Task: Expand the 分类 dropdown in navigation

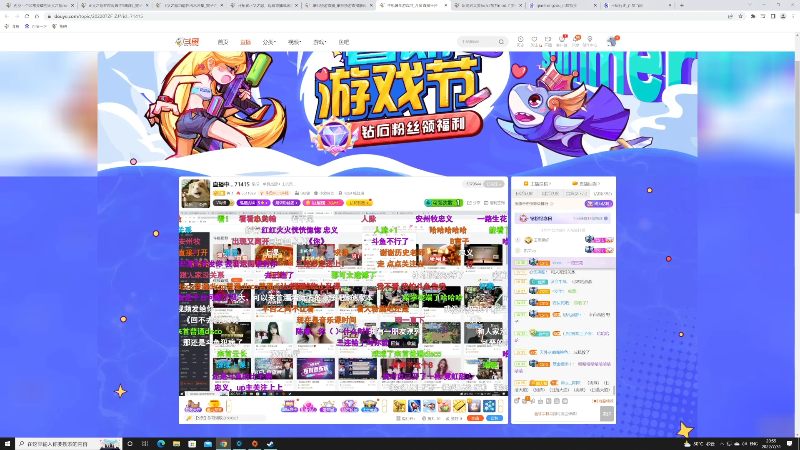Action: pos(269,42)
